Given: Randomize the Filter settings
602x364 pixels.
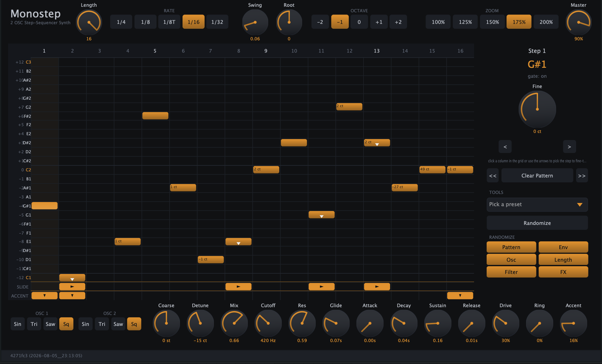Looking at the screenshot, I should (x=511, y=272).
